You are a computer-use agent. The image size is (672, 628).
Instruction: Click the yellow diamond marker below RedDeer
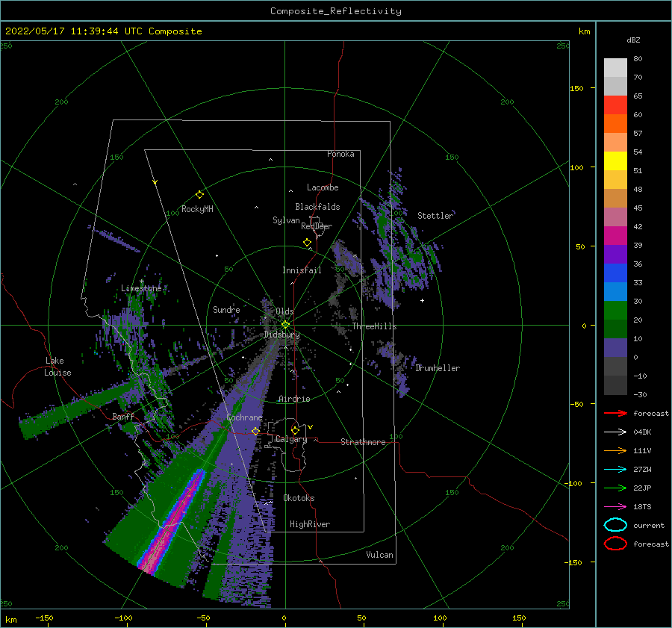308,243
